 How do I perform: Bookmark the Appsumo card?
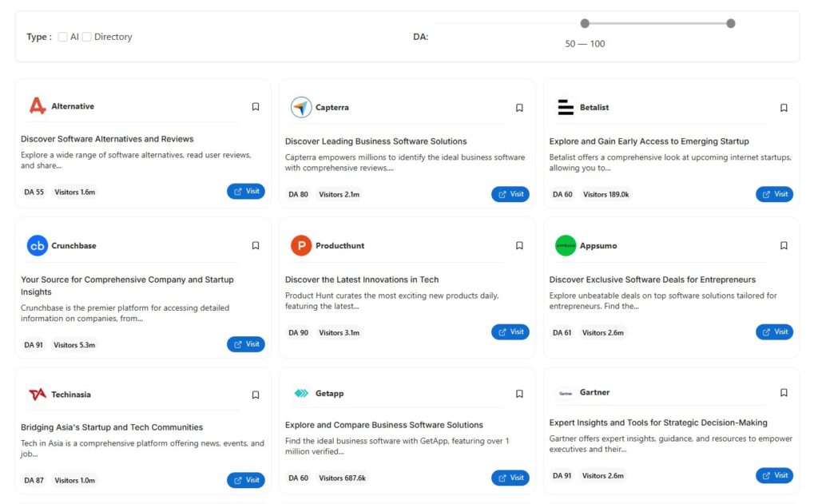pyautogui.click(x=784, y=246)
